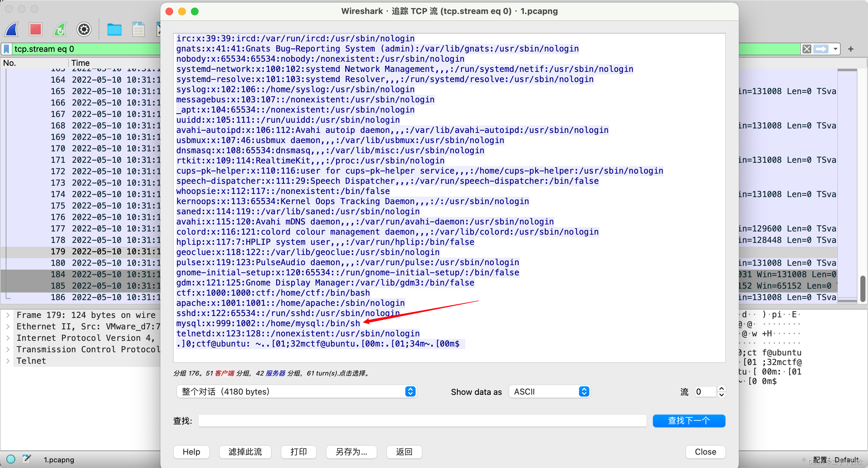Viewport: 868px width, 468px height.
Task: Click the green restart capture icon
Action: pos(60,30)
